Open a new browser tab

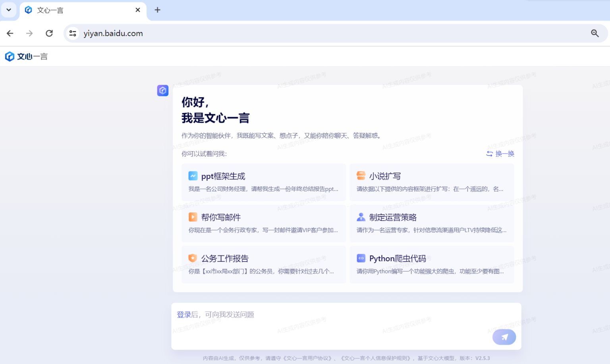point(157,10)
